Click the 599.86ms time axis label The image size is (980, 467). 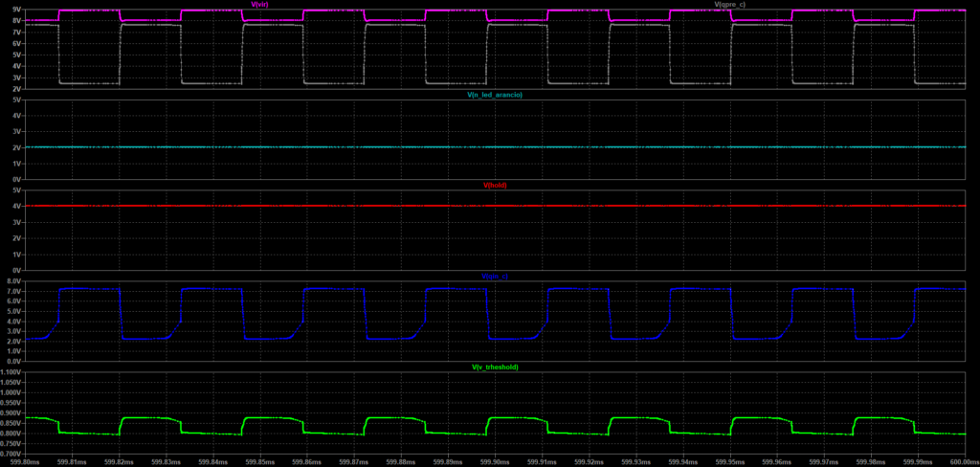307,462
